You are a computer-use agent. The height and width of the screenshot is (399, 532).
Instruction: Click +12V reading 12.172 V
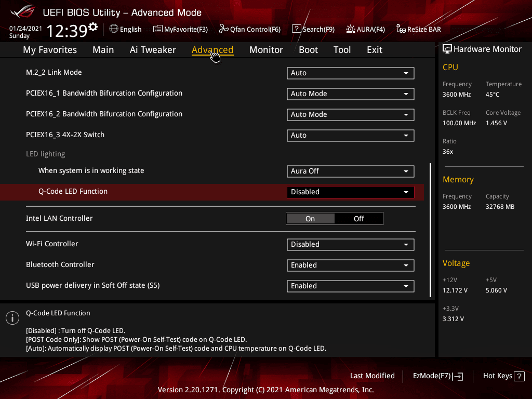click(x=455, y=290)
